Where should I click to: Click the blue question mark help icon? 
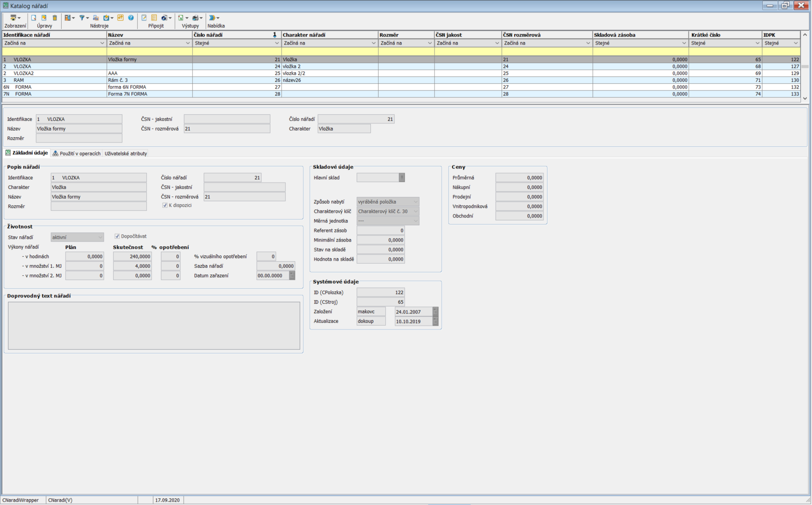pos(131,18)
